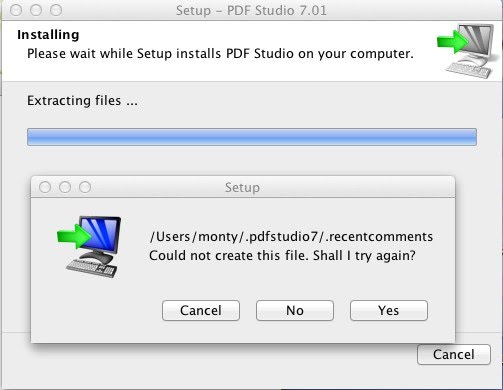Screen dimensions: 503x390
Task: Click the inner Setup dialog title bar
Action: click(x=243, y=187)
